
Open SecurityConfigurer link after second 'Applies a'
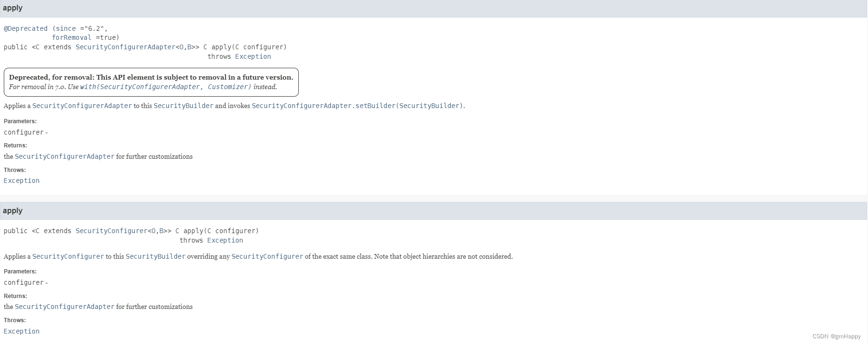coord(68,256)
